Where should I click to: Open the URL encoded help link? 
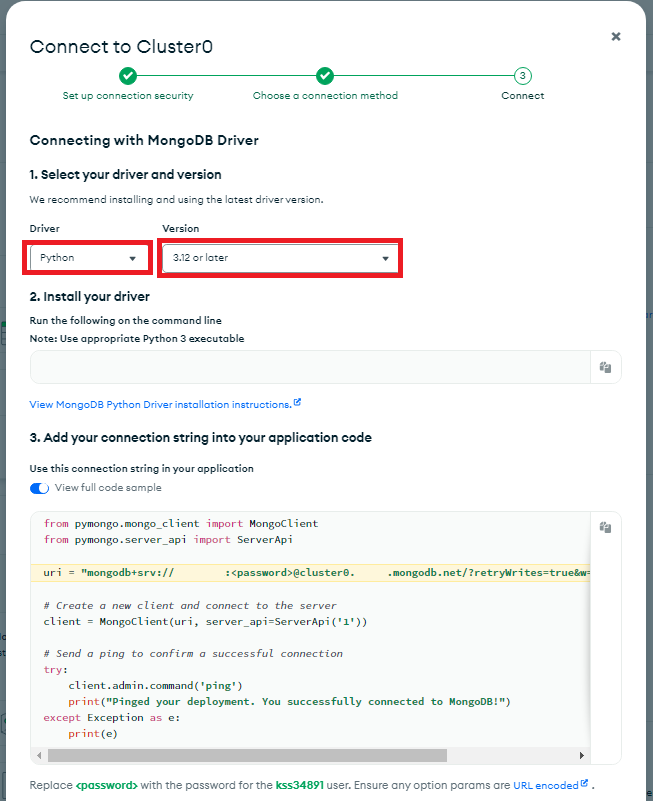(x=550, y=785)
